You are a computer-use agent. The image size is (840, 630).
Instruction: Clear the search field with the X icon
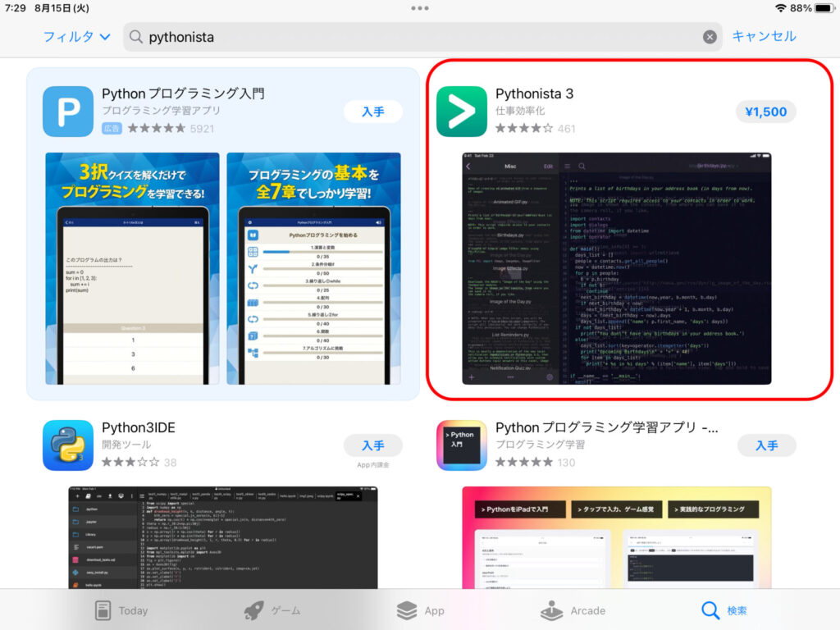point(710,36)
